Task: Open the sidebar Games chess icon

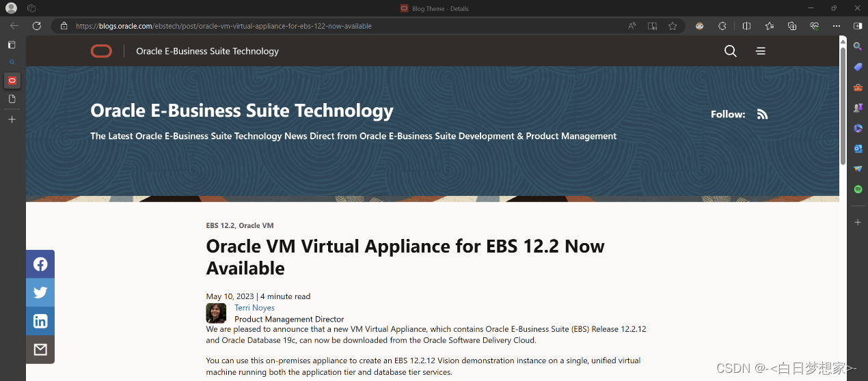Action: tap(858, 108)
